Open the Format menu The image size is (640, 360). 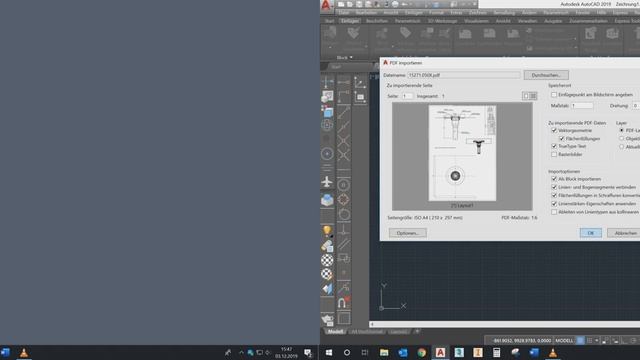tap(436, 13)
